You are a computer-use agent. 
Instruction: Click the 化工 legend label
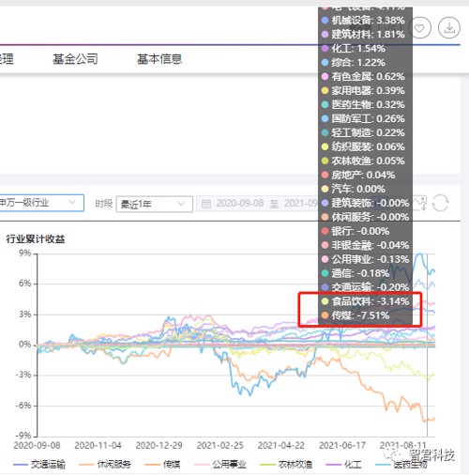pyautogui.click(x=353, y=465)
